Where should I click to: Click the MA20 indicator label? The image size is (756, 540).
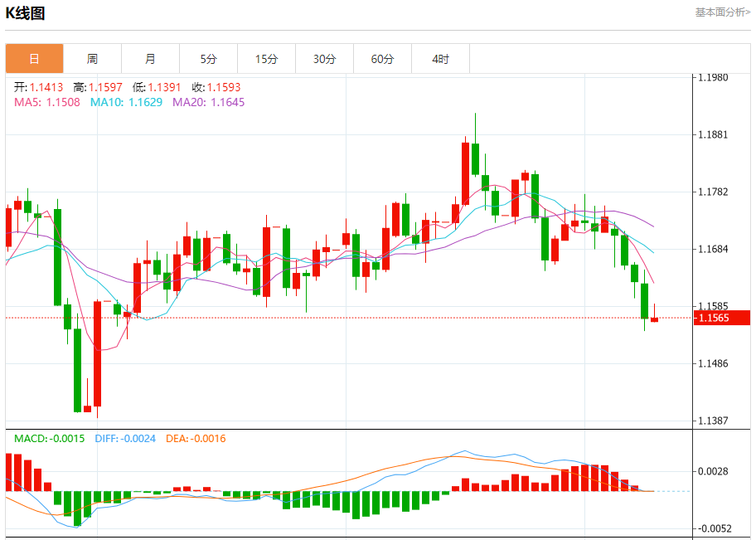208,102
